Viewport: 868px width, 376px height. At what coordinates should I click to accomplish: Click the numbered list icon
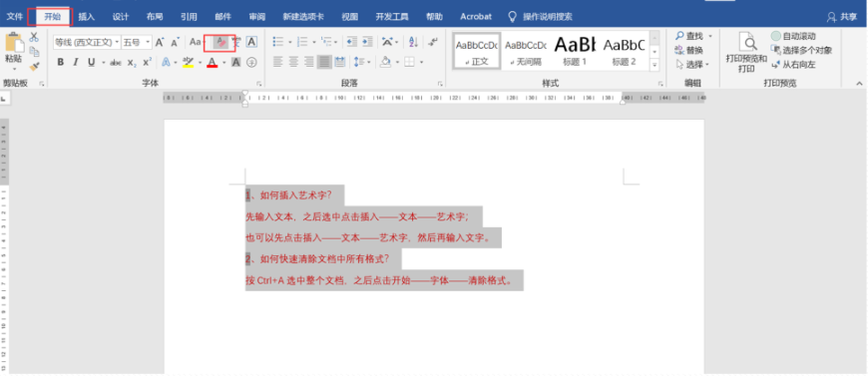tap(302, 42)
